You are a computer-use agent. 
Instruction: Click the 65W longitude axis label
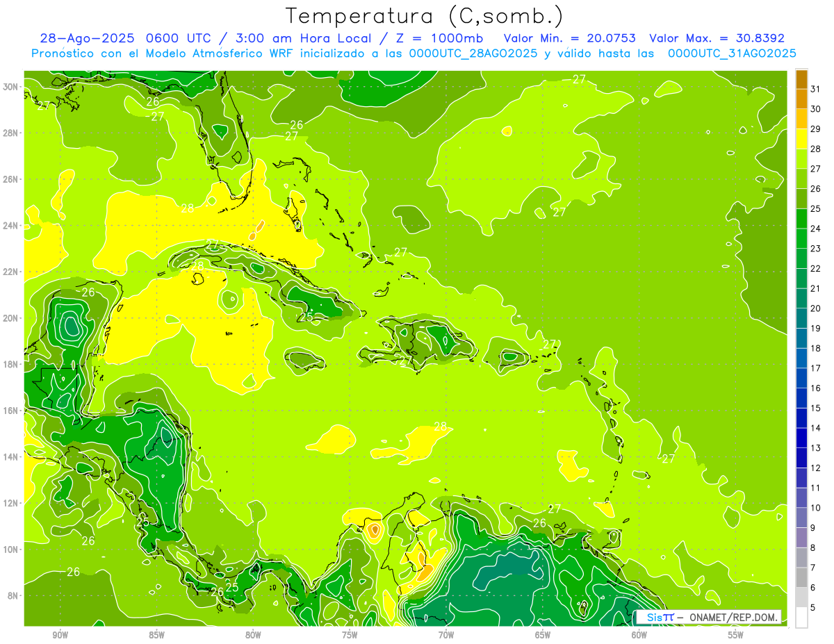pos(543,635)
